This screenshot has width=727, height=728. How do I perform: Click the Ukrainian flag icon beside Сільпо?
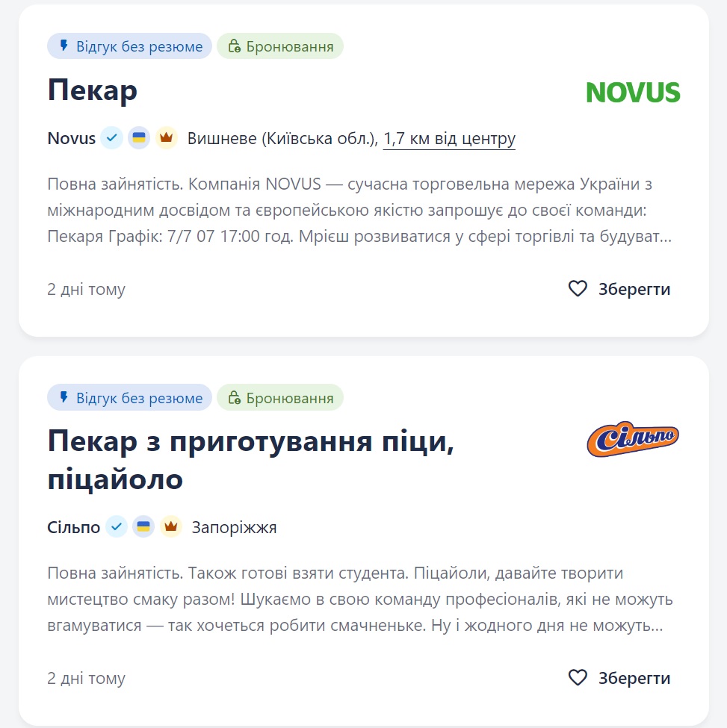[x=144, y=526]
